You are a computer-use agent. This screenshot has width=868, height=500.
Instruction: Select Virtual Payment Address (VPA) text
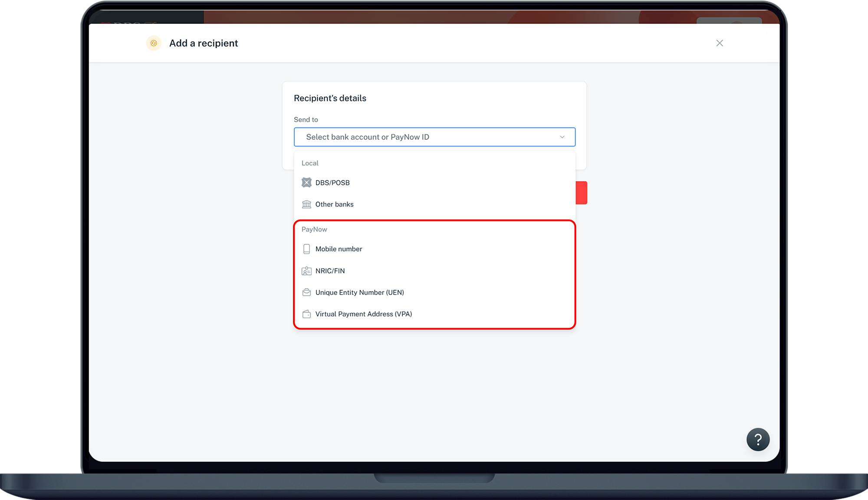(x=363, y=314)
